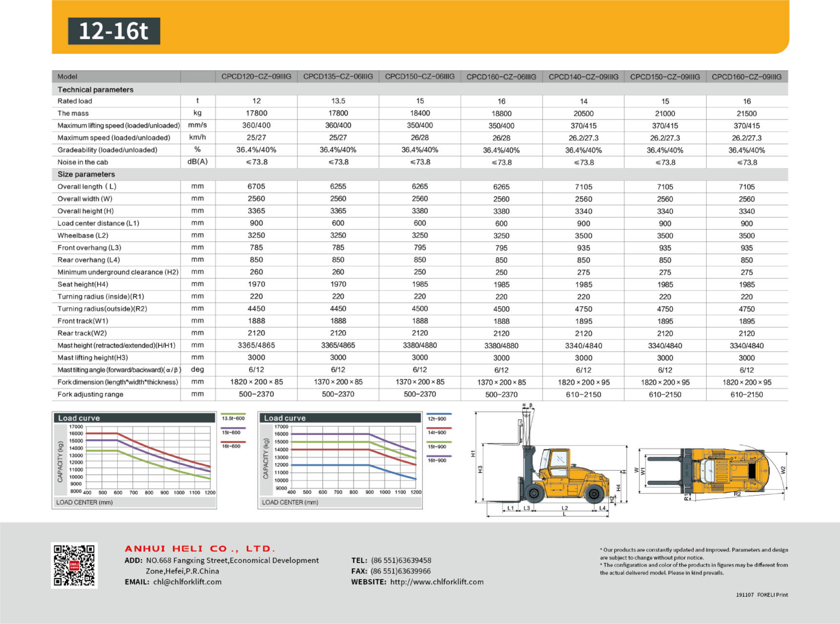Viewport: 840px width, 624px height.
Task: Click the TEL number (86 551)63639458
Action: 401,560
